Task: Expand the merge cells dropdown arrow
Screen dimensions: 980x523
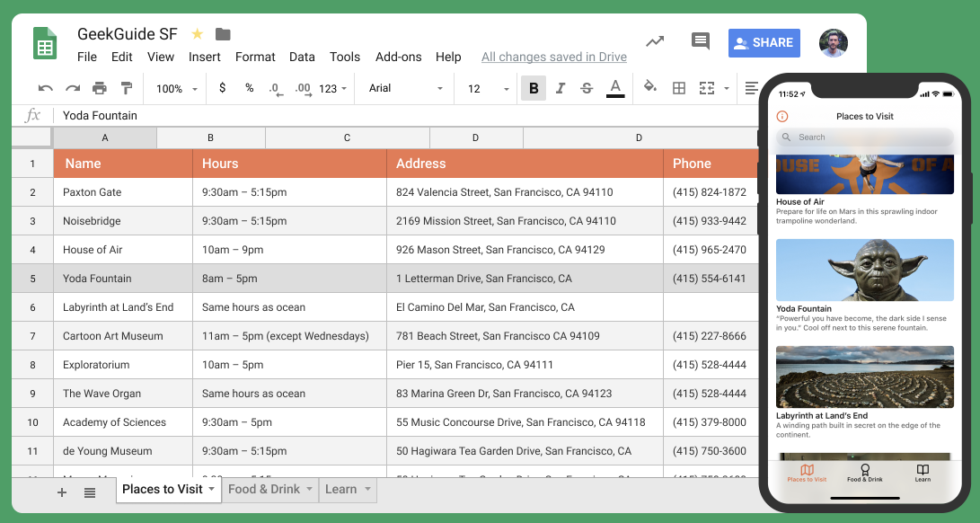Action: point(727,89)
